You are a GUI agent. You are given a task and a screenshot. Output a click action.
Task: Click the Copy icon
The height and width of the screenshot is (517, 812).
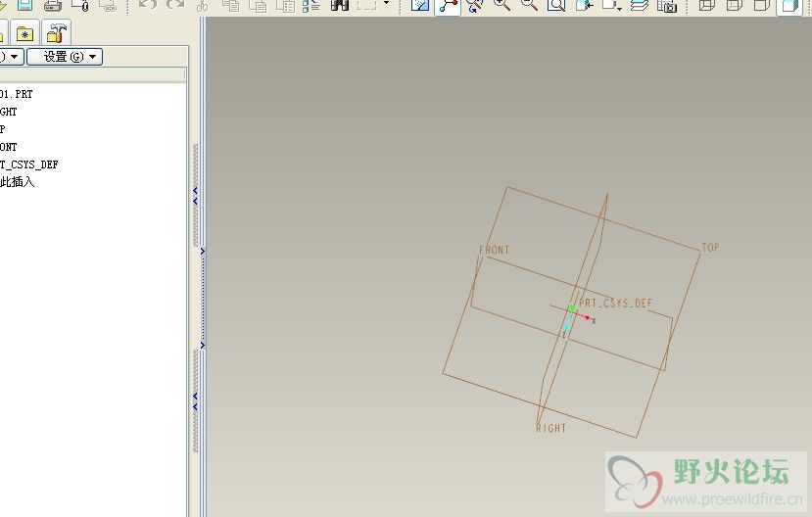(x=230, y=5)
